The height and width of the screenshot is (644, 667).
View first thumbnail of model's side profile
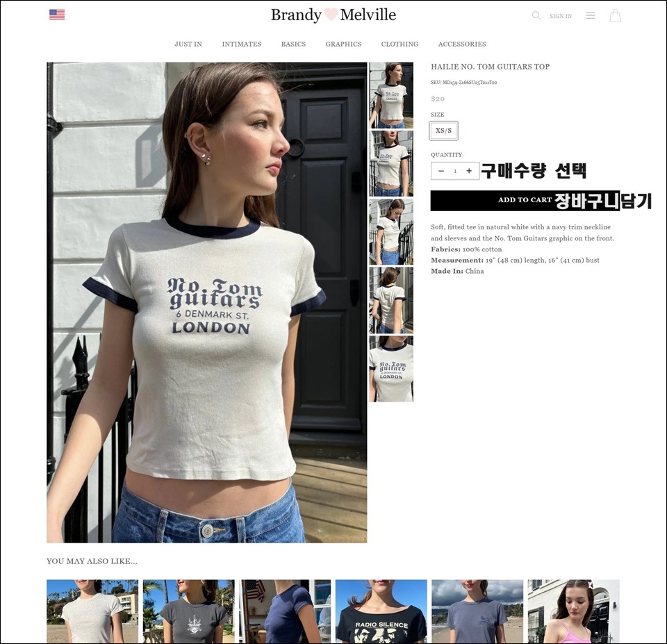pos(391,95)
